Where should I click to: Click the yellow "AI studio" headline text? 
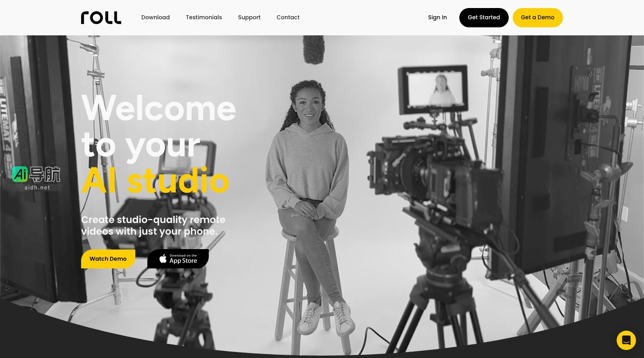pyautogui.click(x=155, y=181)
